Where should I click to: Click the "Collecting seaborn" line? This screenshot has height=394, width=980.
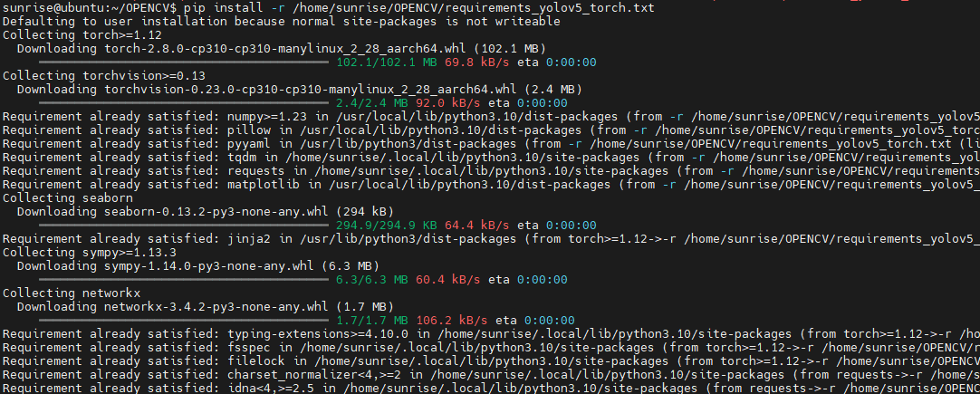click(x=68, y=197)
